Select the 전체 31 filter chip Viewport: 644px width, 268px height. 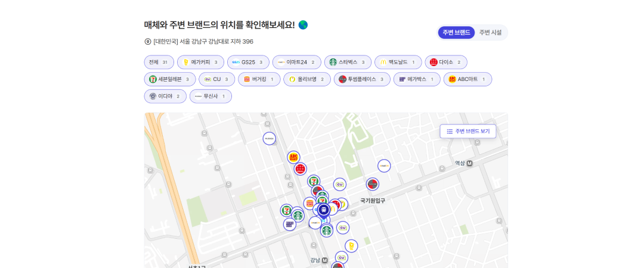[159, 63]
